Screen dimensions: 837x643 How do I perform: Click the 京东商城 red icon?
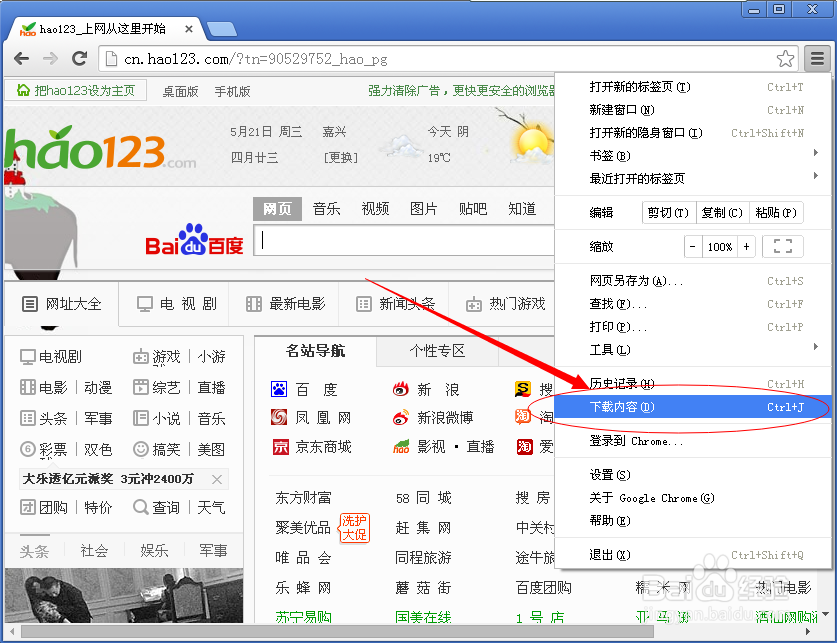(x=280, y=447)
